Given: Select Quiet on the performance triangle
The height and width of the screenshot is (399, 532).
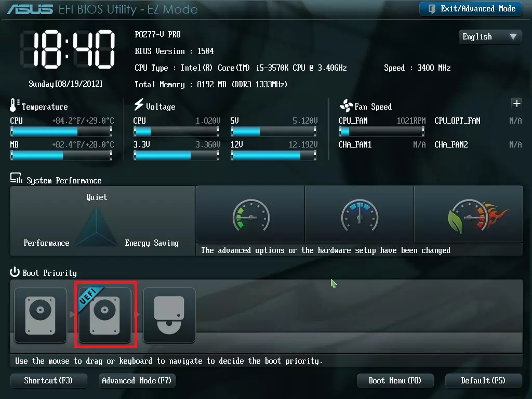Looking at the screenshot, I should [97, 197].
